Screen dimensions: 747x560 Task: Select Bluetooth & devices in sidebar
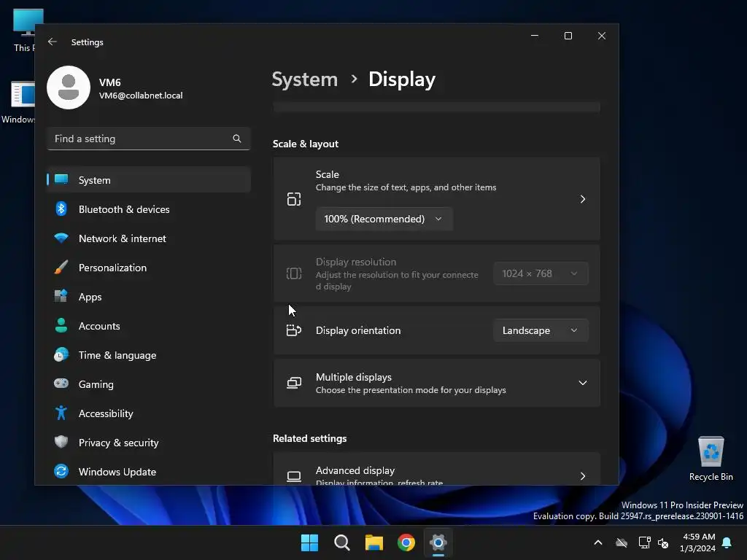pos(149,209)
